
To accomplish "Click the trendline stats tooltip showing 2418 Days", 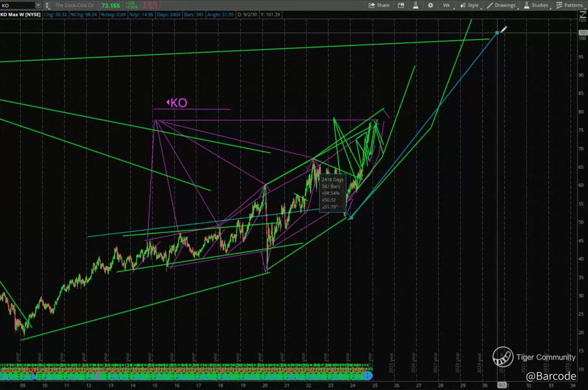I will [332, 193].
